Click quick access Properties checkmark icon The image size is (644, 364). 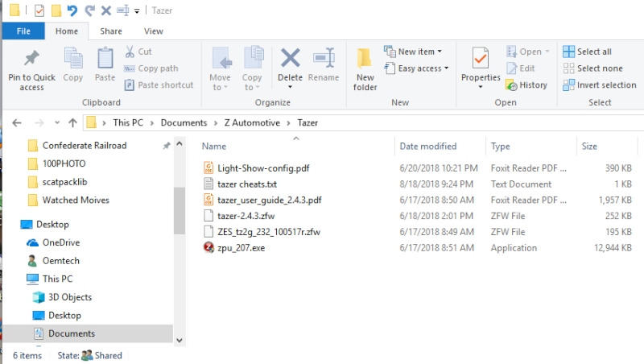pyautogui.click(x=39, y=10)
